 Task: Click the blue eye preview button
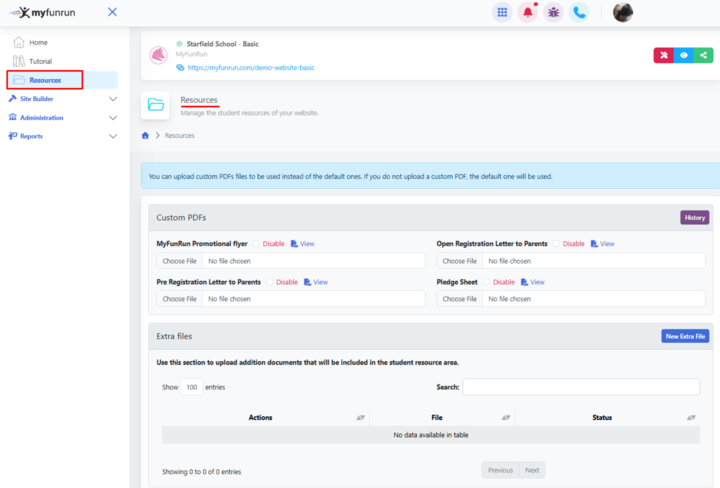pyautogui.click(x=684, y=55)
